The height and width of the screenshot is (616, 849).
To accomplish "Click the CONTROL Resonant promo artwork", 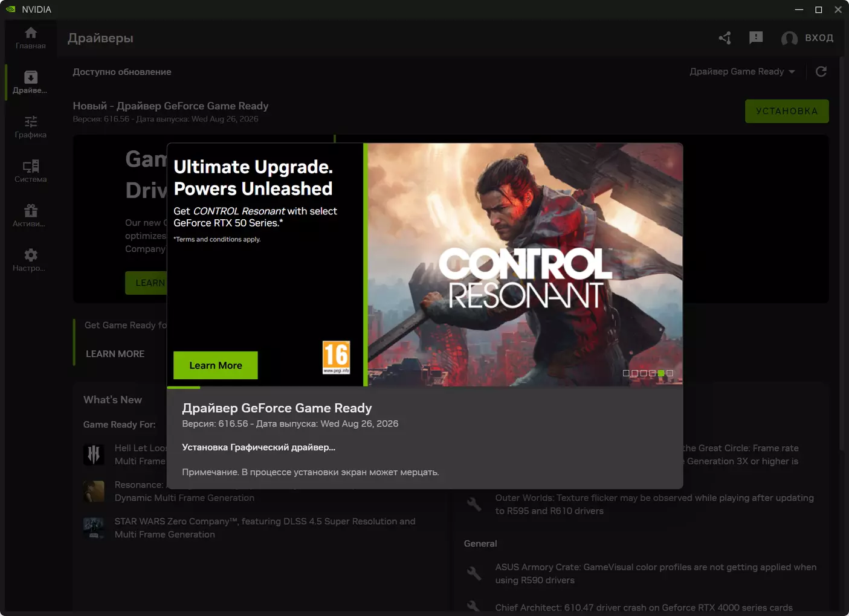I will [x=526, y=265].
